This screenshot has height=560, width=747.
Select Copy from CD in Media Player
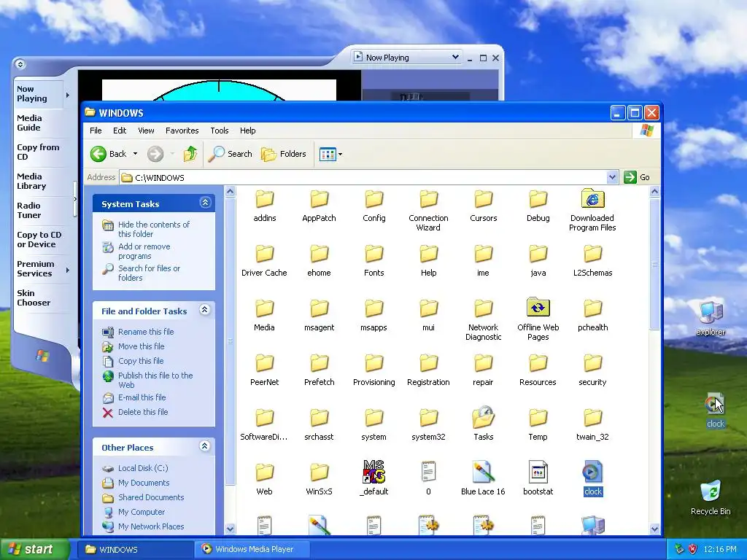pyautogui.click(x=38, y=152)
